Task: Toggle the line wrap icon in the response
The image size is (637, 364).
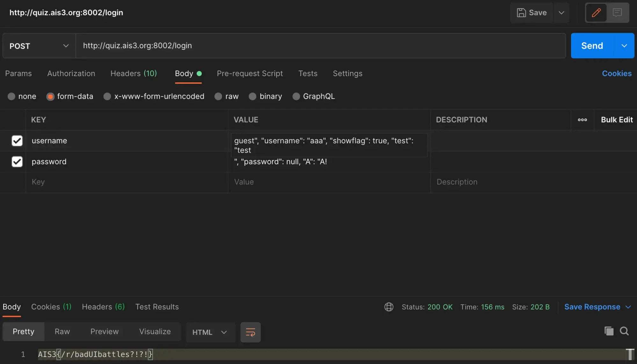Action: pyautogui.click(x=250, y=332)
